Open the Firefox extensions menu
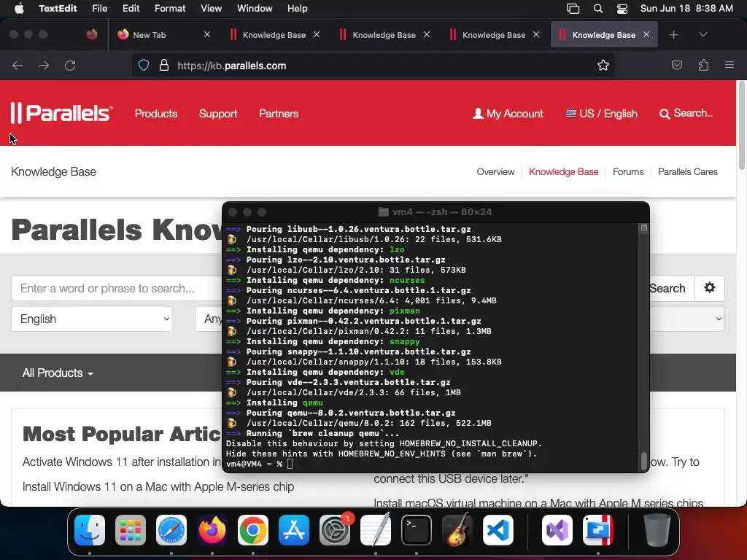The height and width of the screenshot is (560, 747). [x=703, y=65]
